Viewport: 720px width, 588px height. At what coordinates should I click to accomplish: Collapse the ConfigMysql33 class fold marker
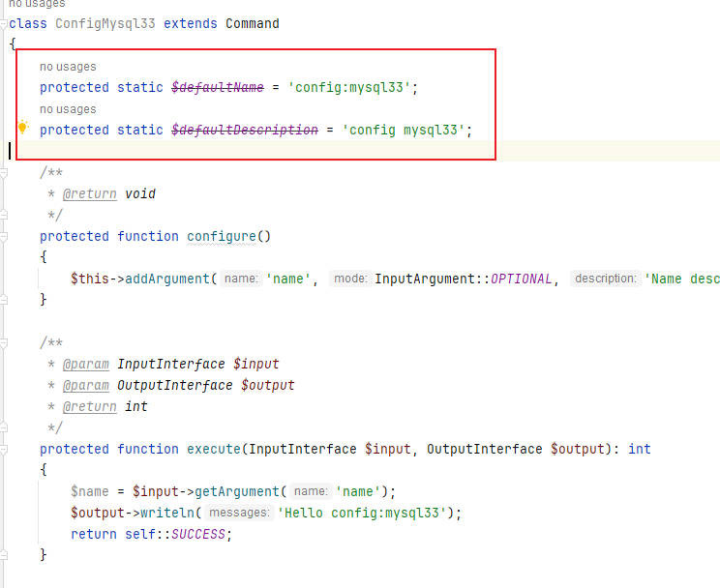tap(4, 24)
